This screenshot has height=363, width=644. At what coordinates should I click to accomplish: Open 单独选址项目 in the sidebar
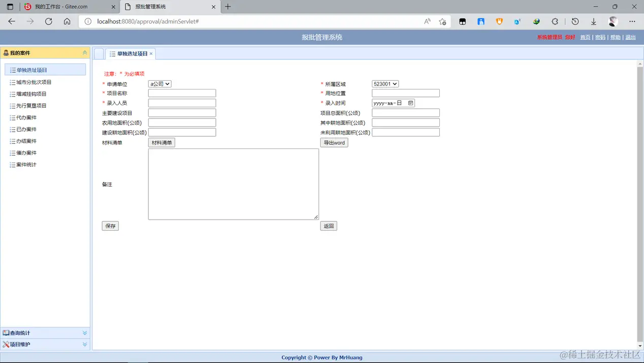pos(45,70)
